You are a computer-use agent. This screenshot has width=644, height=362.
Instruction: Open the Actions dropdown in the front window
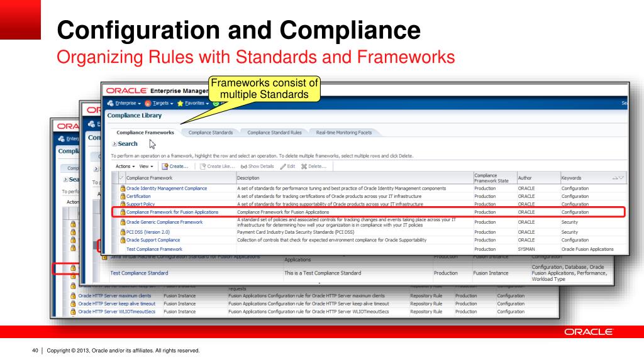[x=125, y=166]
